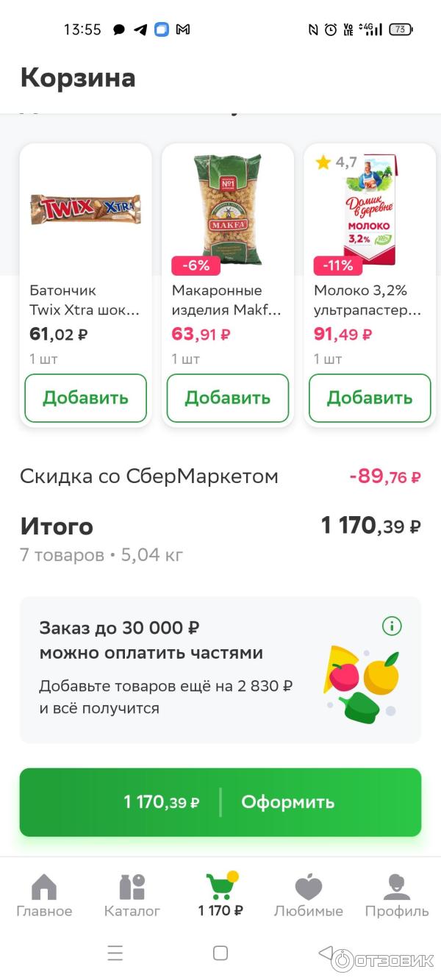Open the Twix Xtra product image
Screen dimensions: 441x980
point(85,210)
